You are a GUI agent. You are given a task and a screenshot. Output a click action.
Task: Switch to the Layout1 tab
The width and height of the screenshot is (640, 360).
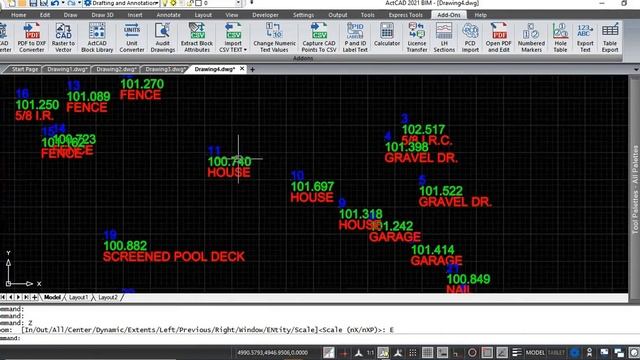click(78, 298)
